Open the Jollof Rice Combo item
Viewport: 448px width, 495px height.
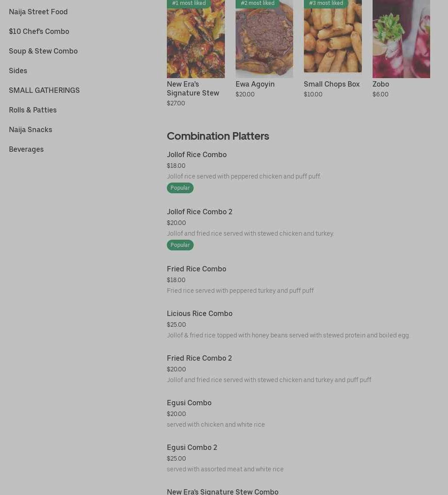tap(197, 155)
